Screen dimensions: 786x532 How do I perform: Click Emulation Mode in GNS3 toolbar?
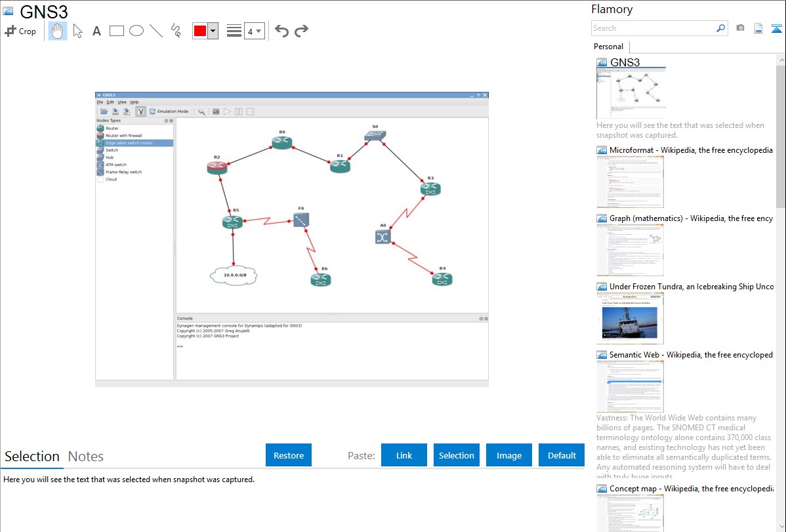click(169, 112)
